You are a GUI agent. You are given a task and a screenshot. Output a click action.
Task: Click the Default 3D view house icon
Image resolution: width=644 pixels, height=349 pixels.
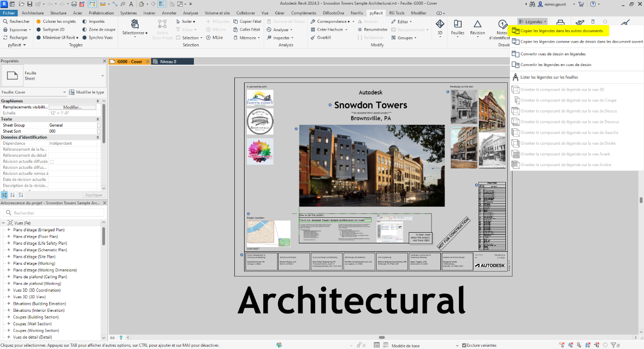click(141, 4)
